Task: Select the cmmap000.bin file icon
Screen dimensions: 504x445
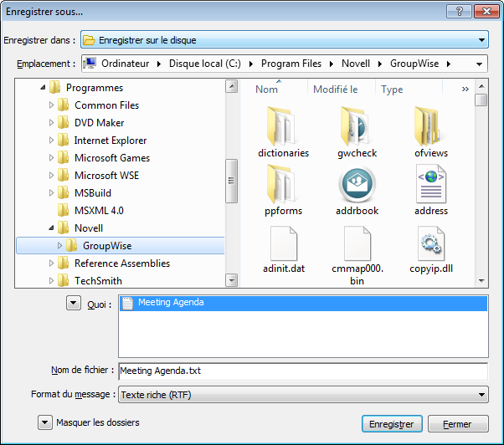Action: click(357, 243)
